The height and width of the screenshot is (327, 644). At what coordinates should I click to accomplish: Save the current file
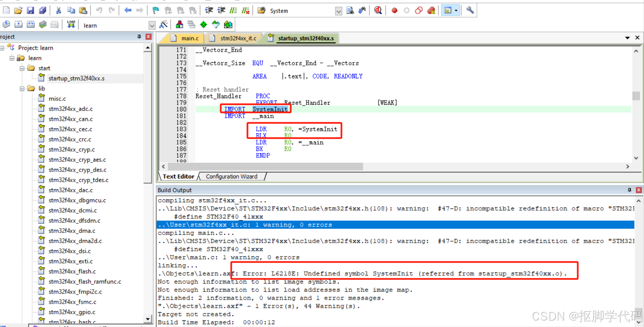click(30, 10)
